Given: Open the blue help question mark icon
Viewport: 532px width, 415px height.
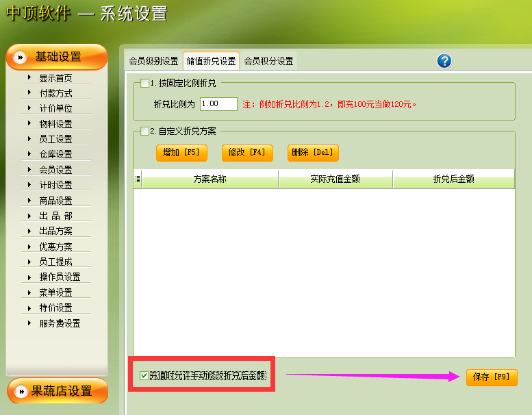Looking at the screenshot, I should click(x=444, y=61).
